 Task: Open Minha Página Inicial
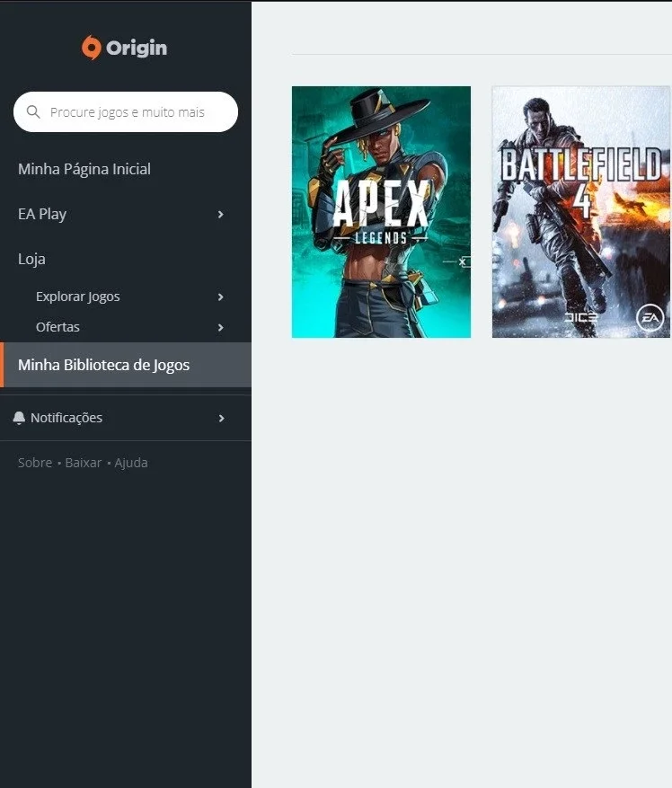coord(84,169)
